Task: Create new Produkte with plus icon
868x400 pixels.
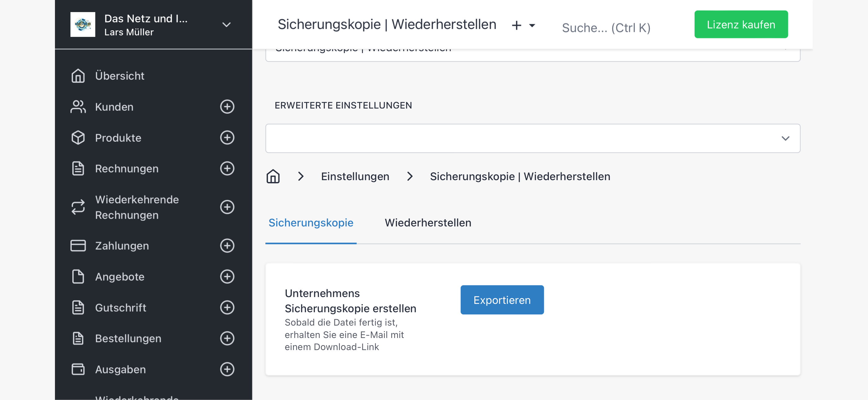Action: click(x=227, y=138)
